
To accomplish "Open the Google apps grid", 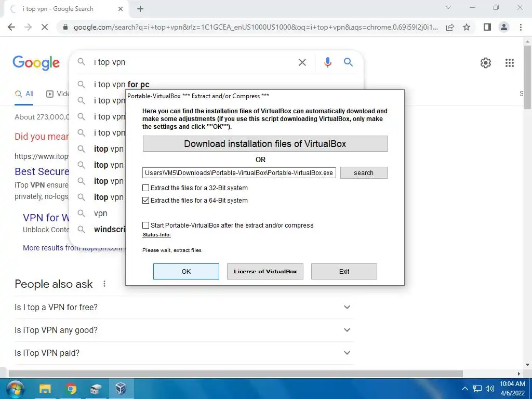I will coord(509,63).
